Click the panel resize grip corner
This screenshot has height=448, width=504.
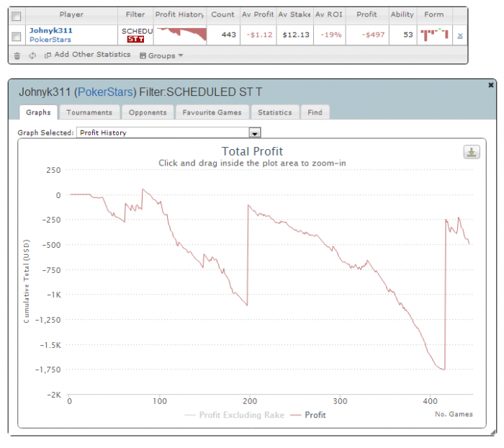[493, 433]
